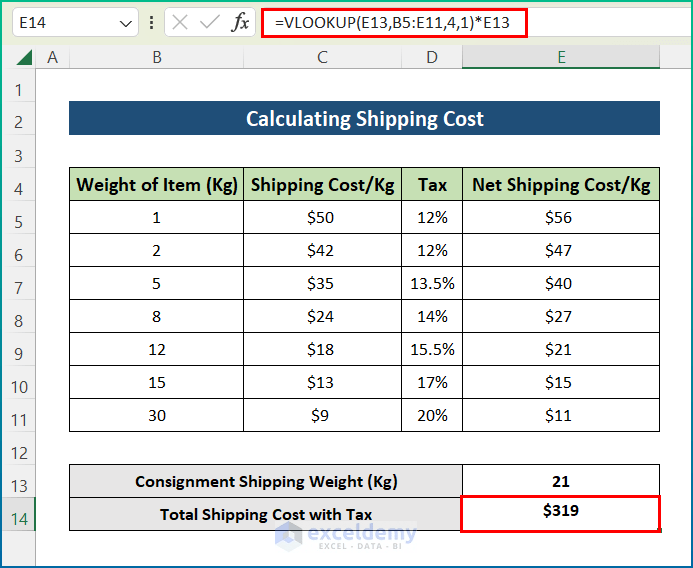
Task: Click the Total Shipping Cost with Tax label
Action: coord(266,514)
